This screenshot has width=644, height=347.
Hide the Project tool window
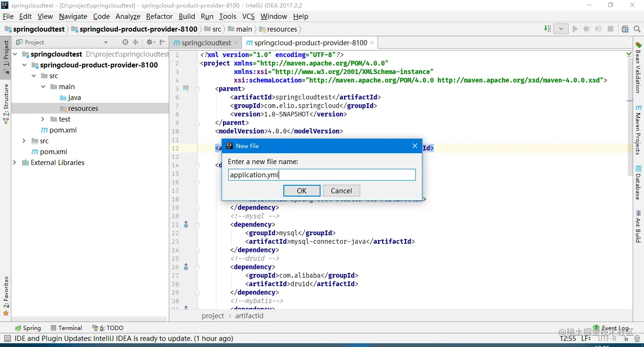pos(162,42)
